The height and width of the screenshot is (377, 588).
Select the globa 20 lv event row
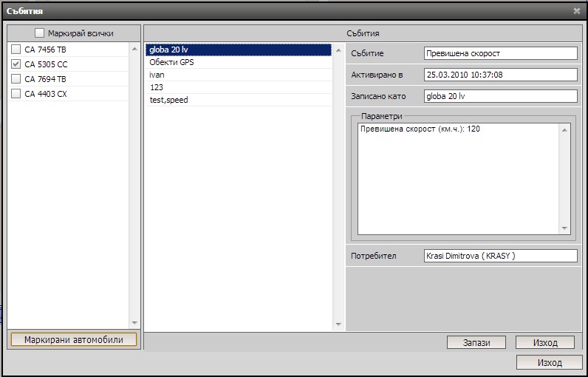tap(239, 50)
